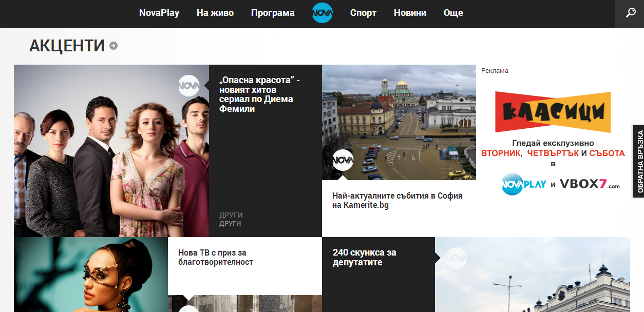Click NOVA badge on Опасна красота image
This screenshot has width=644, height=312.
[188, 86]
